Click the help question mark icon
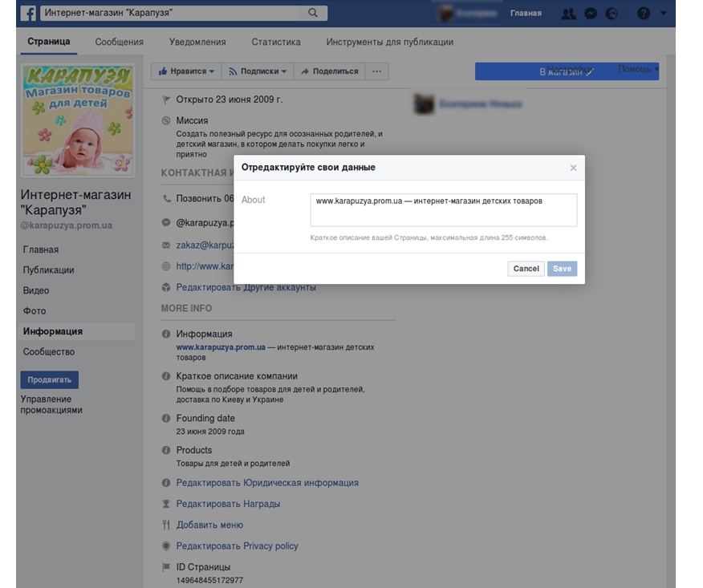 click(643, 14)
